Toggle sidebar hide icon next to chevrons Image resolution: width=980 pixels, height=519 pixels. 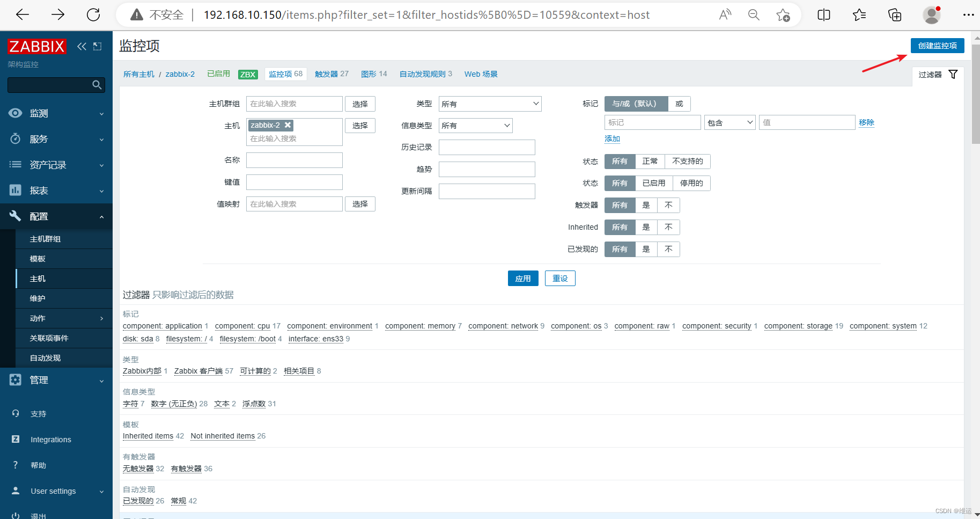coord(98,46)
